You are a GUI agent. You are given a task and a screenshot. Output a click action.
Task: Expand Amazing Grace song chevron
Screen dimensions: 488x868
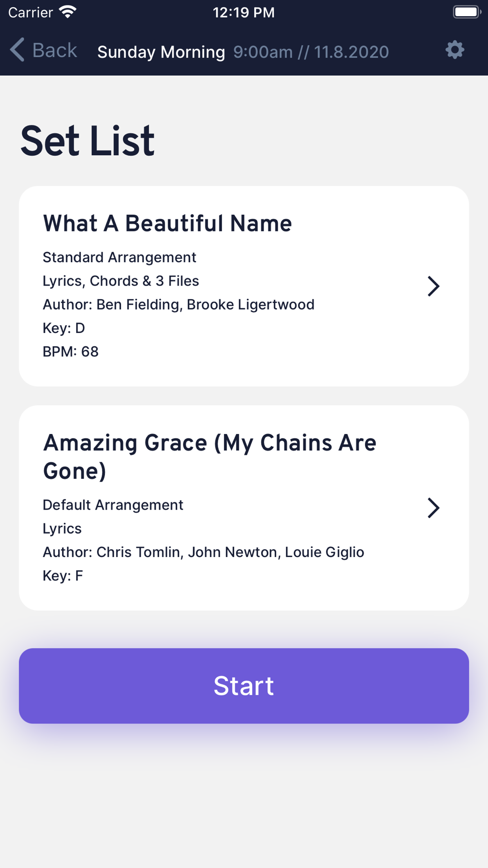tap(433, 508)
